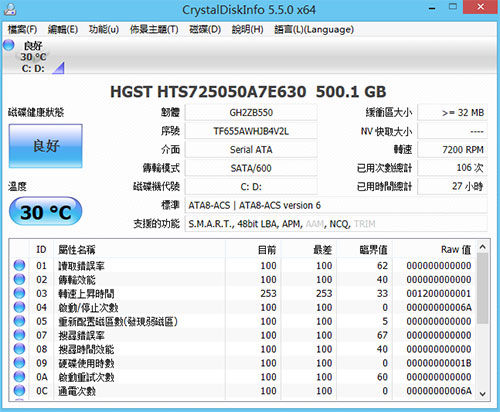
Task: Click the serial number field TF655AWHJB4V2L
Action: [x=251, y=131]
